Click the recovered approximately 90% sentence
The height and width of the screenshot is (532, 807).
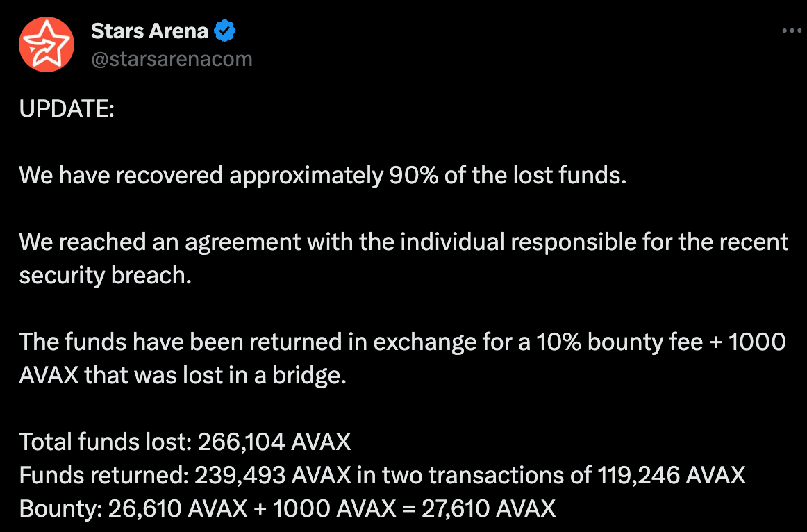(323, 176)
